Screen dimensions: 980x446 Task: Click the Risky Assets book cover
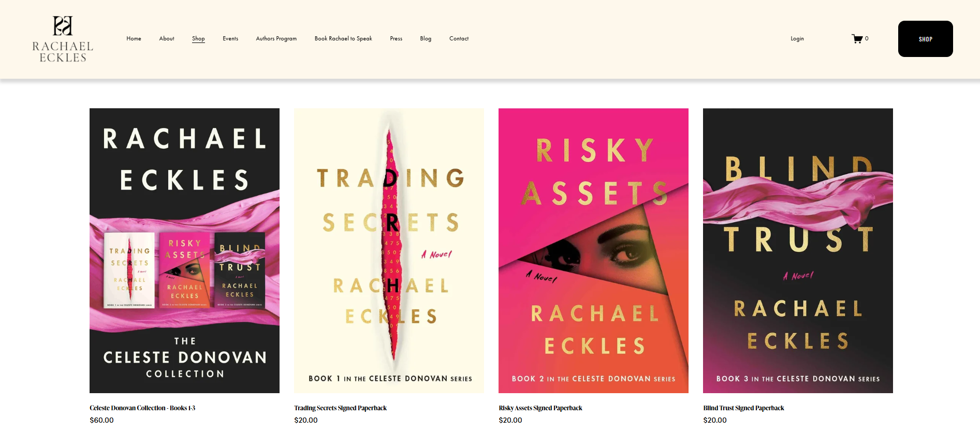click(x=593, y=250)
